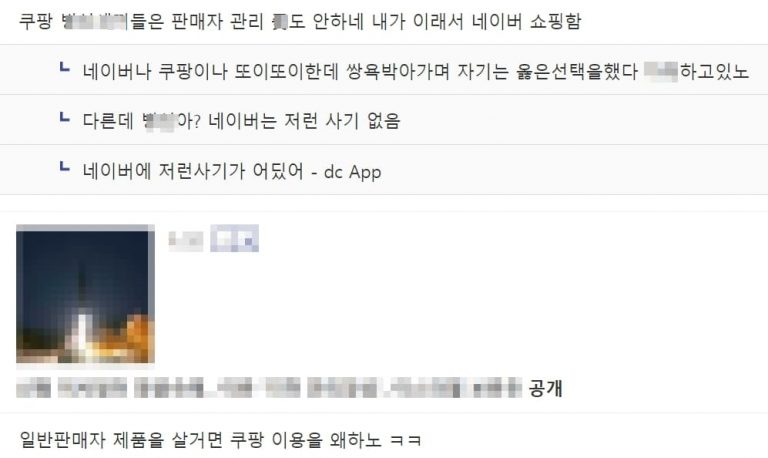Image resolution: width=768 pixels, height=458 pixels.
Task: Click the blurred username next to rocket thumbnail
Action: click(x=186, y=241)
